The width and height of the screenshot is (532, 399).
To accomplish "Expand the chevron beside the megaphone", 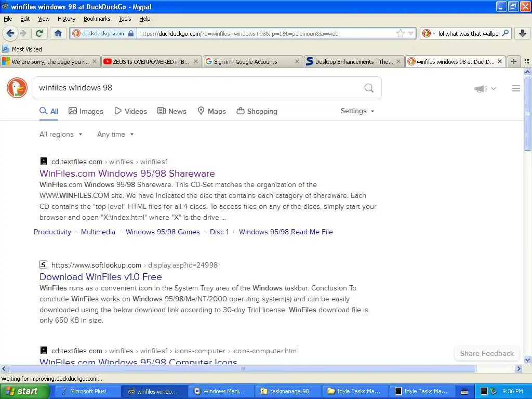I will point(494,88).
